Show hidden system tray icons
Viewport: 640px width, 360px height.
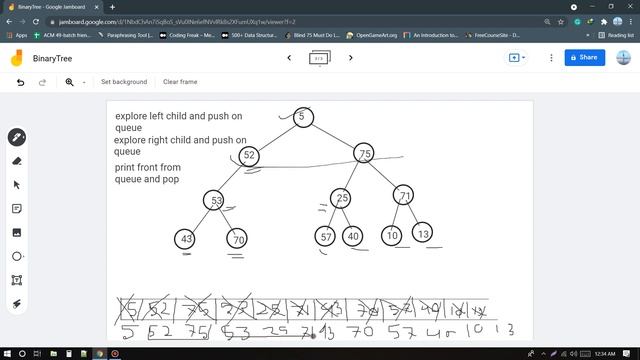[543, 353]
